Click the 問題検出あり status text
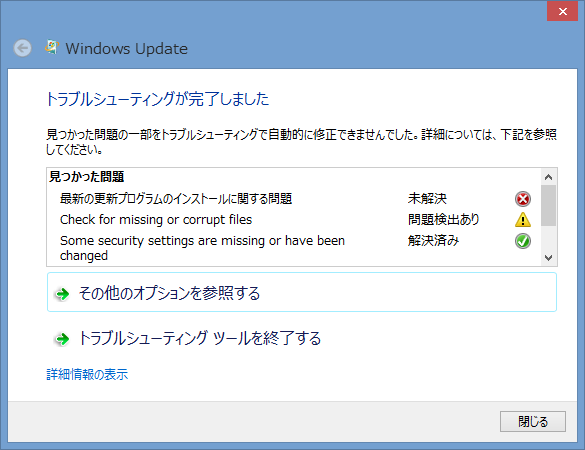The width and height of the screenshot is (585, 450). pyautogui.click(x=444, y=219)
